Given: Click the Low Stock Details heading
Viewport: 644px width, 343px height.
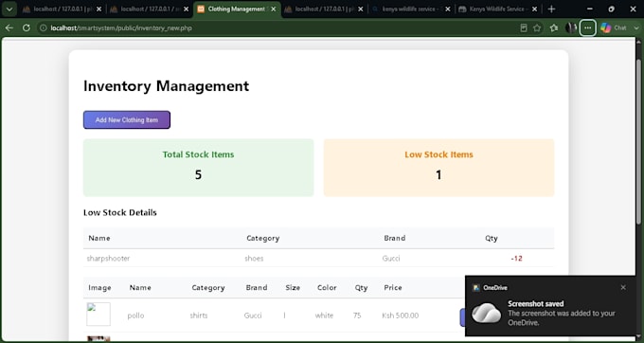Looking at the screenshot, I should 120,212.
